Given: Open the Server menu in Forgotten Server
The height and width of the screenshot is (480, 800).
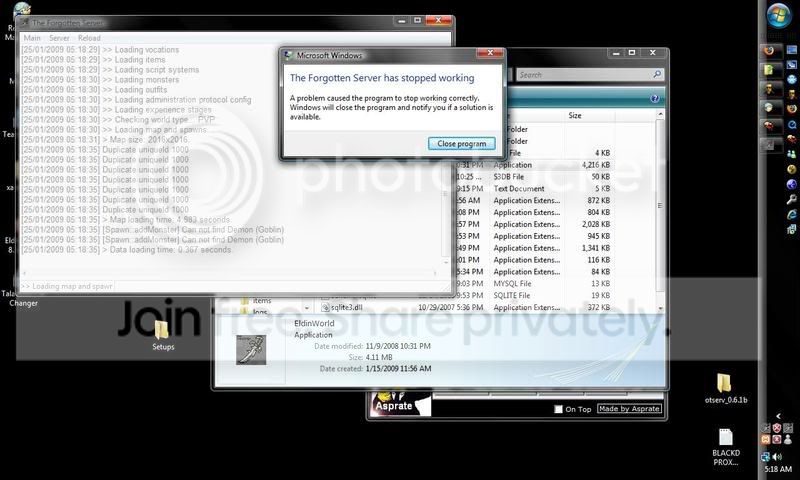Looking at the screenshot, I should [x=59, y=38].
